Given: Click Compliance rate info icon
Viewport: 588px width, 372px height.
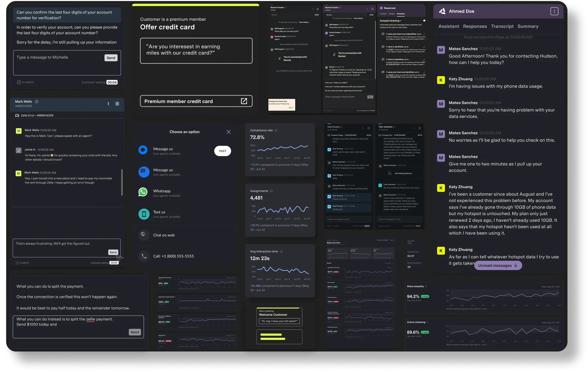Looking at the screenshot, I should tap(276, 130).
